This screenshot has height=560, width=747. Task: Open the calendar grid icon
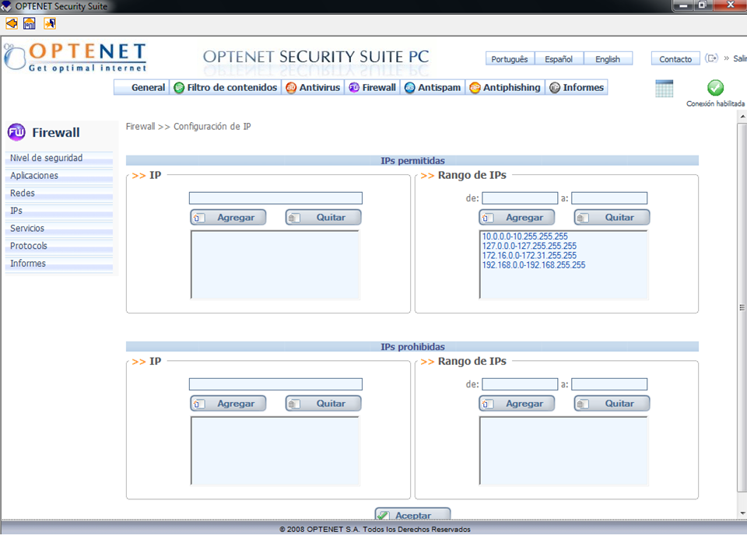click(x=664, y=89)
